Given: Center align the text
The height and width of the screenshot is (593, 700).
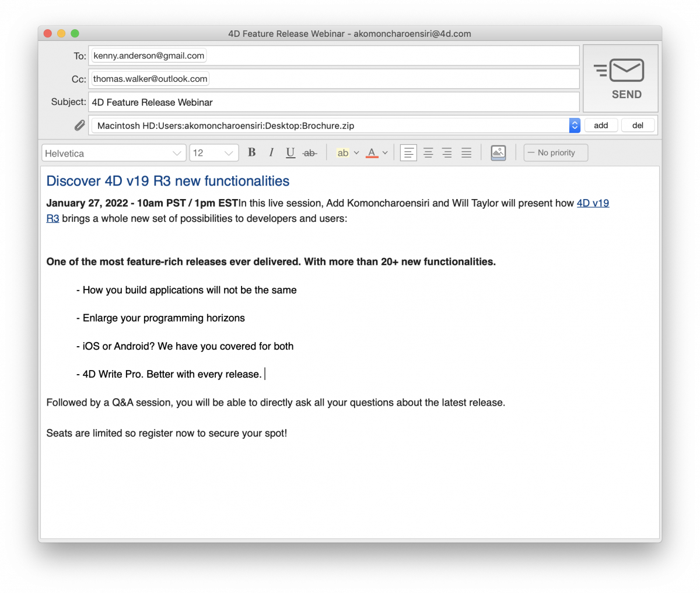Looking at the screenshot, I should click(x=428, y=153).
